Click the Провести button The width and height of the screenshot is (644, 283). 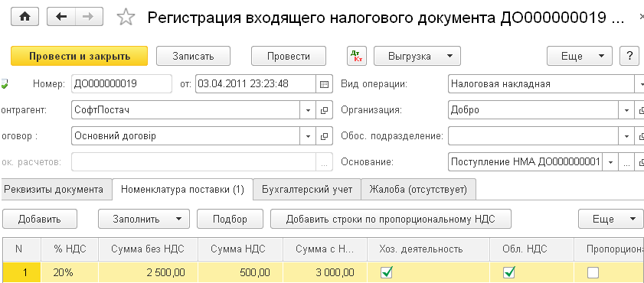[289, 56]
